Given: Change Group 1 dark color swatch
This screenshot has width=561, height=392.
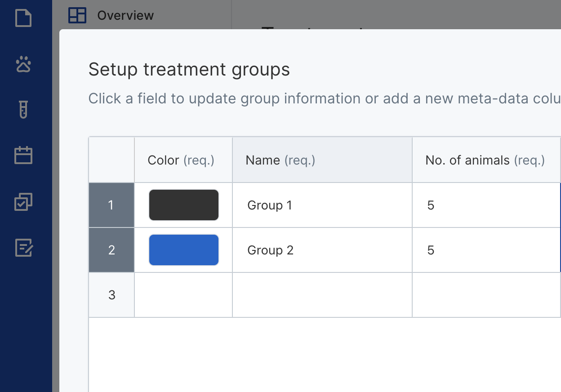Looking at the screenshot, I should tap(184, 205).
